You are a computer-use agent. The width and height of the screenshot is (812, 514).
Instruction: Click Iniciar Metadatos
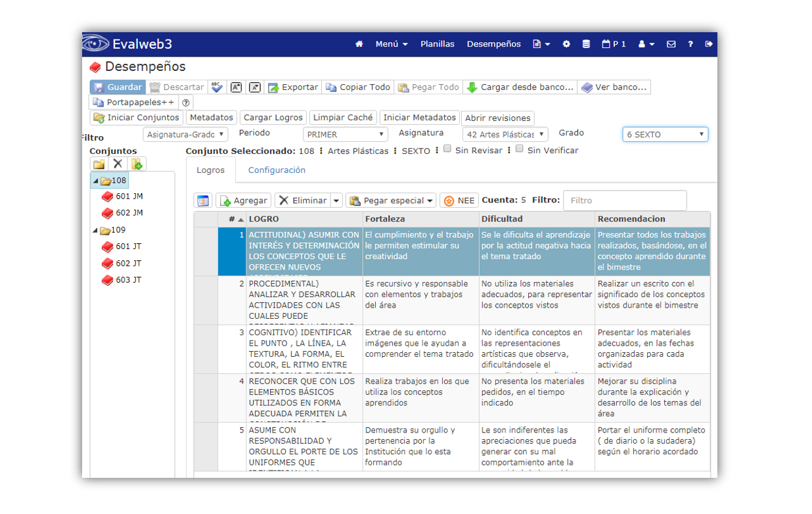(x=419, y=118)
